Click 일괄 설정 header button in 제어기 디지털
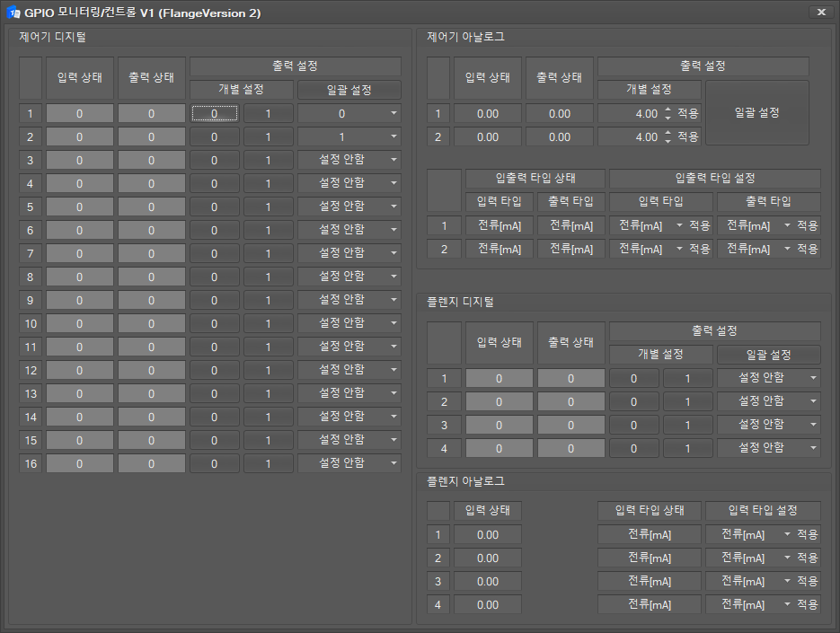The image size is (840, 633). (x=349, y=90)
